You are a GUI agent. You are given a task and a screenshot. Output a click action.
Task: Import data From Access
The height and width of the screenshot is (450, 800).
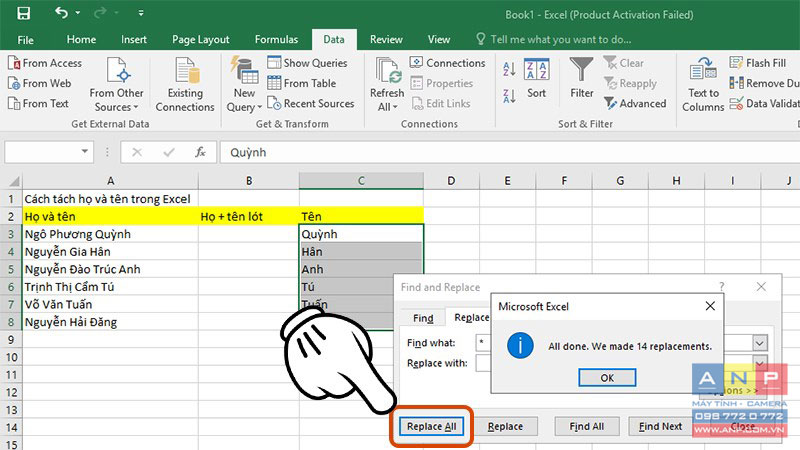[x=45, y=63]
